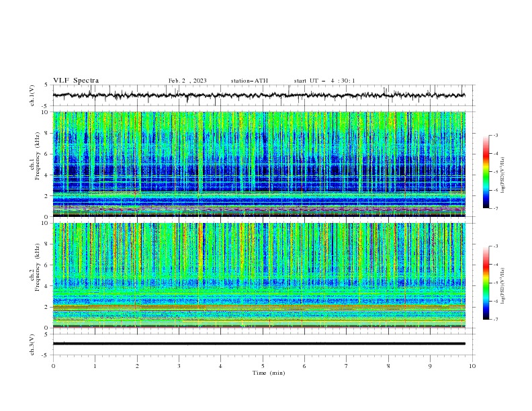
Task: Click the 'station=ATH' label
Action: (x=249, y=81)
